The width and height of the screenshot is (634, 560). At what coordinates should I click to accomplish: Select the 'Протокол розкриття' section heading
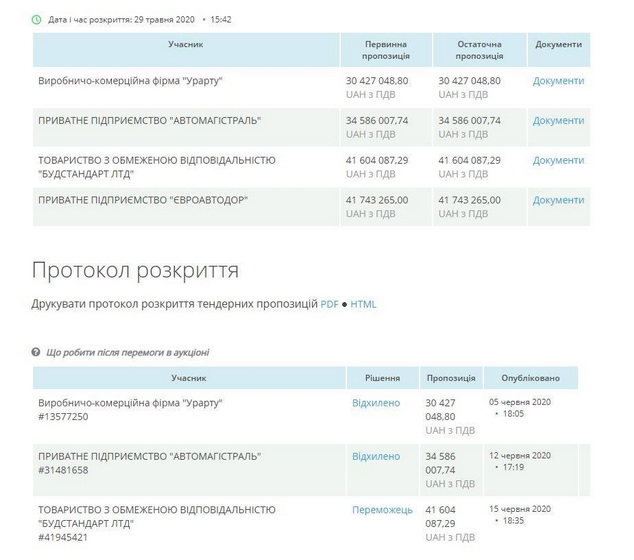click(x=135, y=270)
